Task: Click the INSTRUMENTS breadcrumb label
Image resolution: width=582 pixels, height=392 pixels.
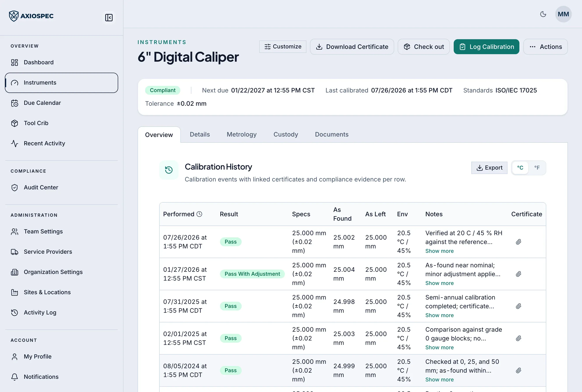Action: pyautogui.click(x=162, y=42)
